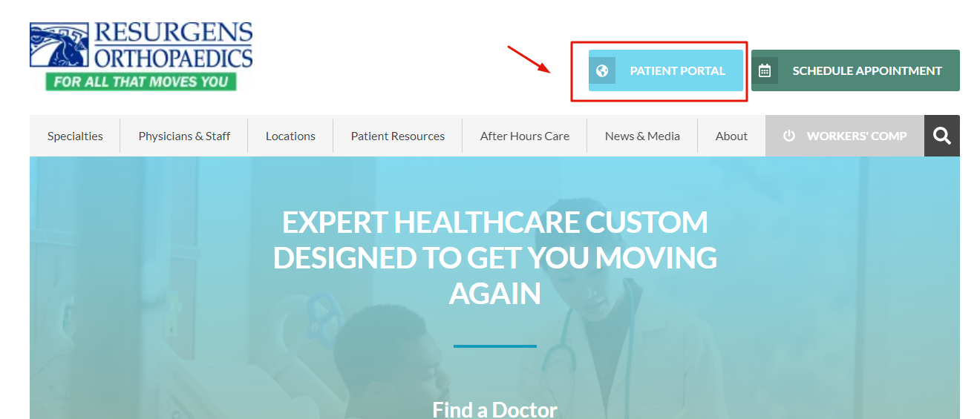Expand the Specialties menu
The width and height of the screenshot is (980, 419).
75,136
